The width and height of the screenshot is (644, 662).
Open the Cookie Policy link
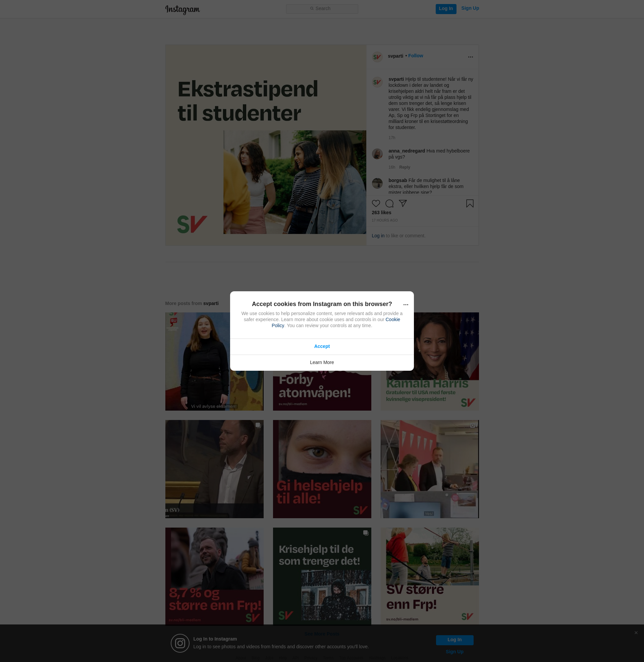coord(392,319)
